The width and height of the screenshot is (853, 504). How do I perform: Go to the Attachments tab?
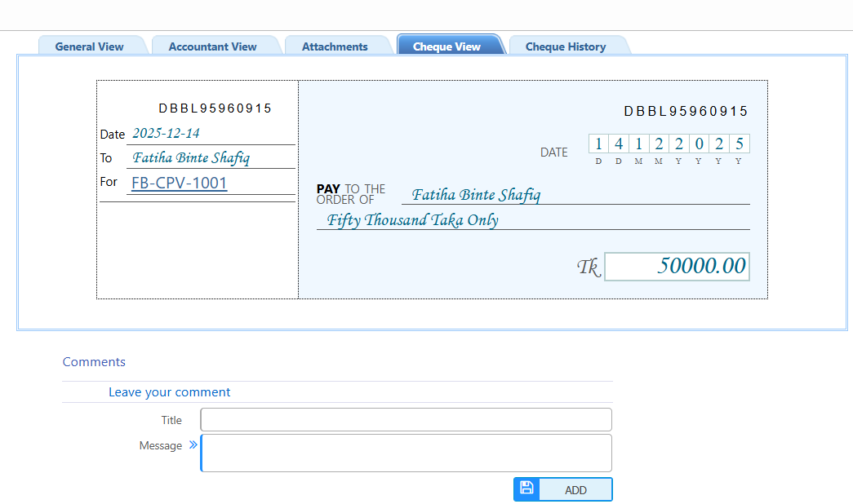[x=335, y=46]
